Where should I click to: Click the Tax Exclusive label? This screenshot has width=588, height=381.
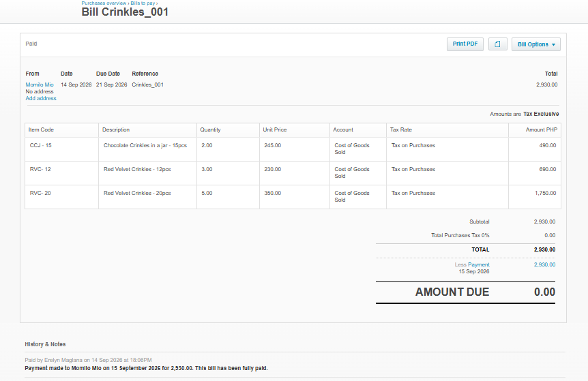point(541,114)
